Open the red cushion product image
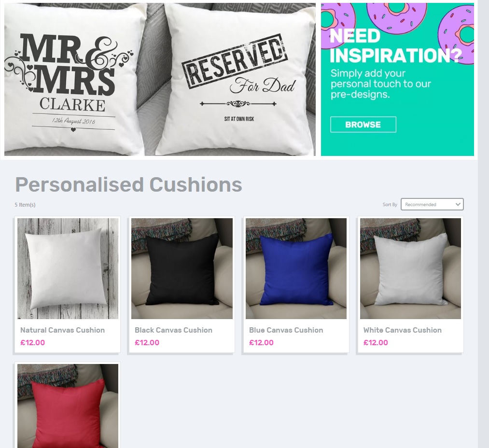489x448 pixels. (x=68, y=406)
